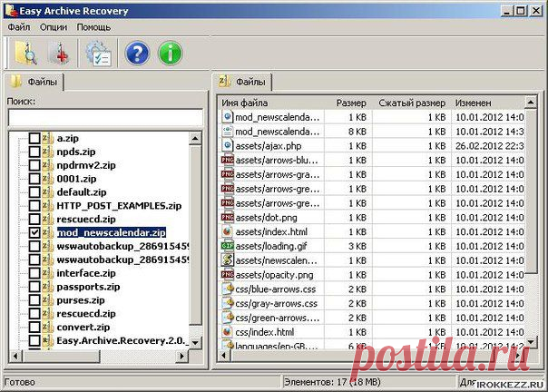The width and height of the screenshot is (548, 392).
Task: Check the purses.zip checkbox
Action: [x=34, y=300]
